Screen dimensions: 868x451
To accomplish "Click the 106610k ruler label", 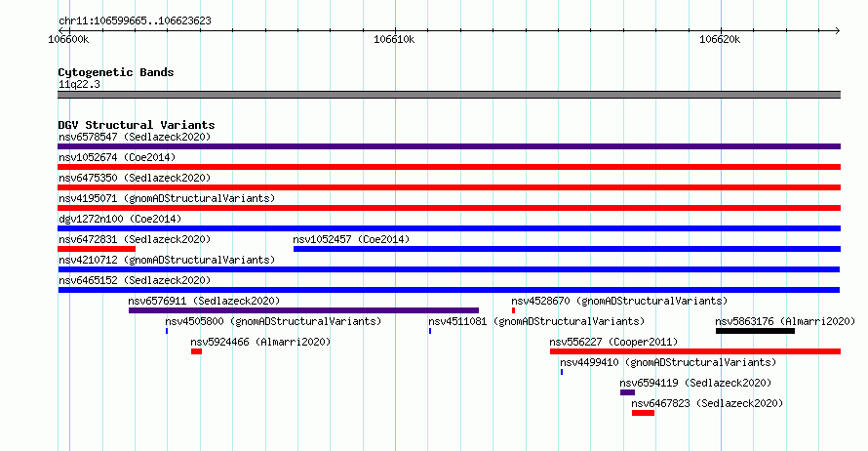I will (394, 39).
